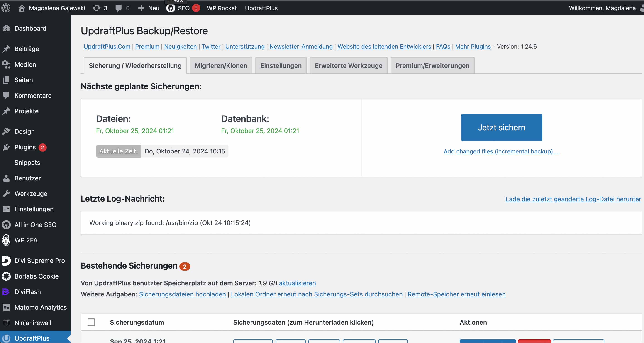Screen dimensions: 644x343
Task: Open the Unterstützung link
Action: [x=245, y=47]
